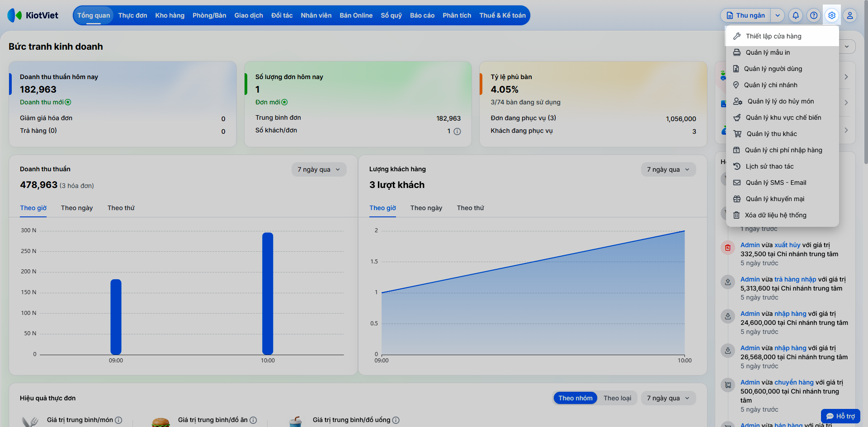
Task: Click info icon next to Giá trị trung bình/món
Action: pos(118,420)
